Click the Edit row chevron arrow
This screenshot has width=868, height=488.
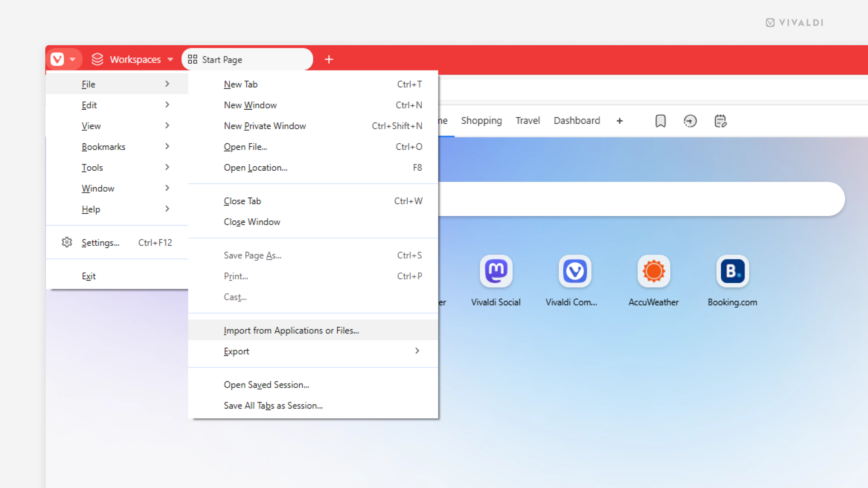(167, 104)
